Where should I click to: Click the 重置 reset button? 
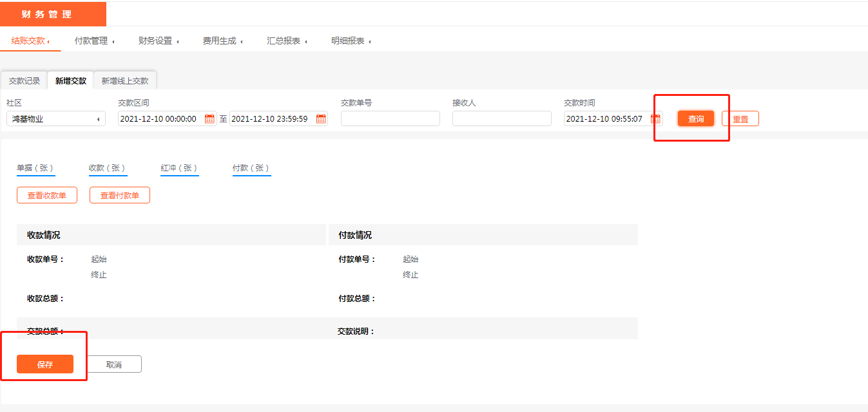point(740,119)
